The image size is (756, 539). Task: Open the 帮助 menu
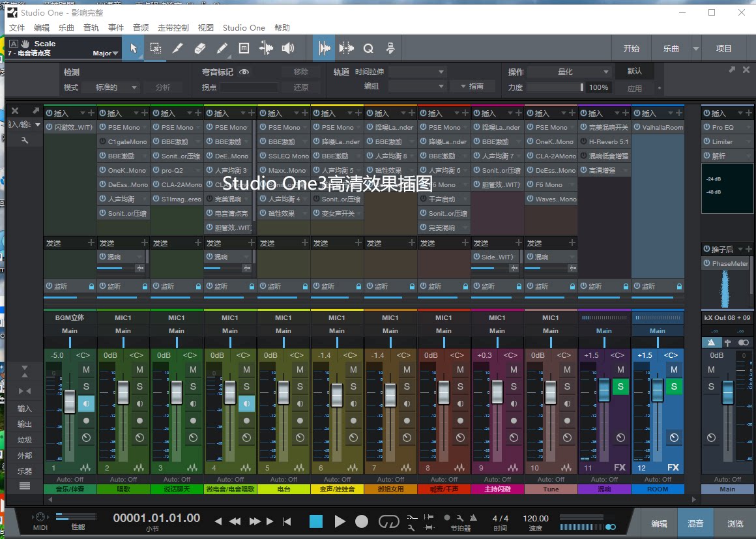point(282,27)
